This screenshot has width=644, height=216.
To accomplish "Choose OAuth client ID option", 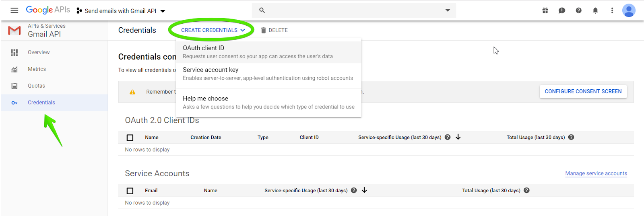I will [269, 52].
